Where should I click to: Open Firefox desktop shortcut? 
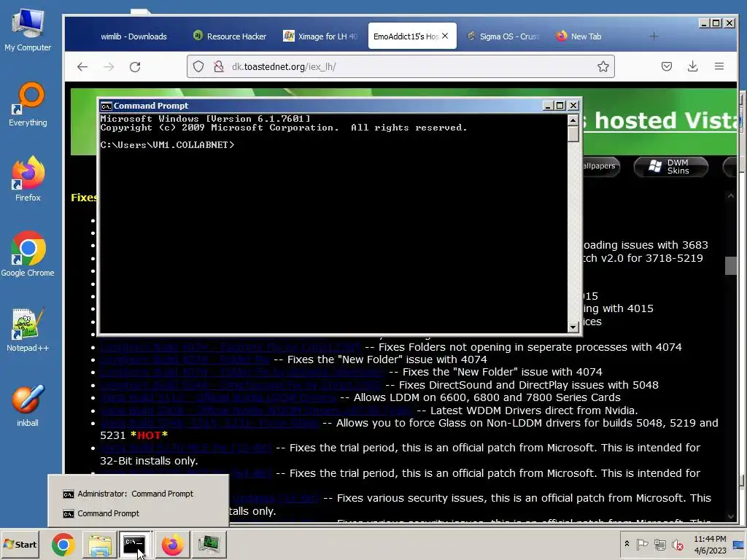click(28, 179)
